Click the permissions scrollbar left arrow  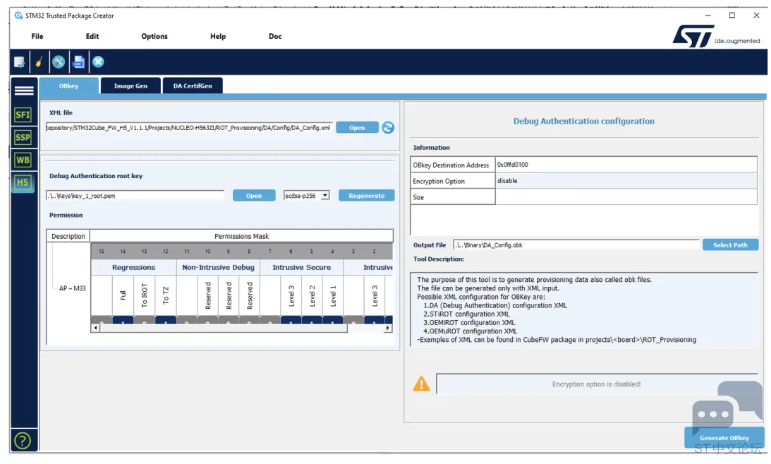pyautogui.click(x=95, y=328)
